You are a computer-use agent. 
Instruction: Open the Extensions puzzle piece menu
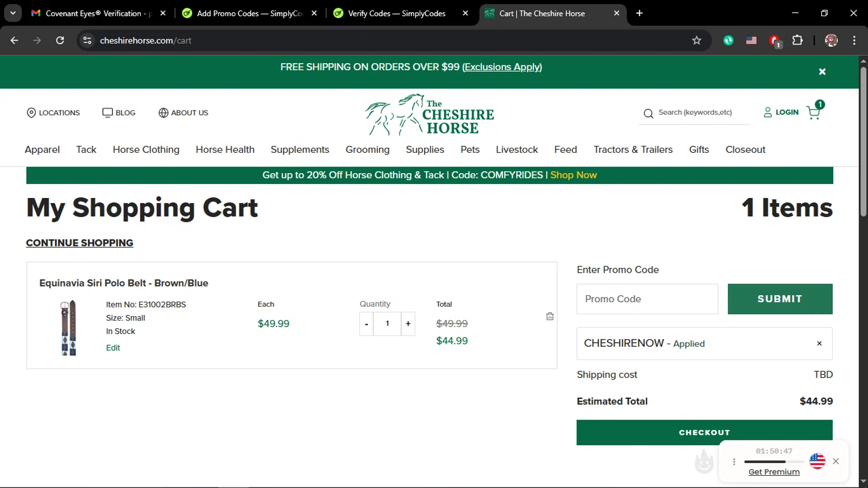(x=797, y=40)
